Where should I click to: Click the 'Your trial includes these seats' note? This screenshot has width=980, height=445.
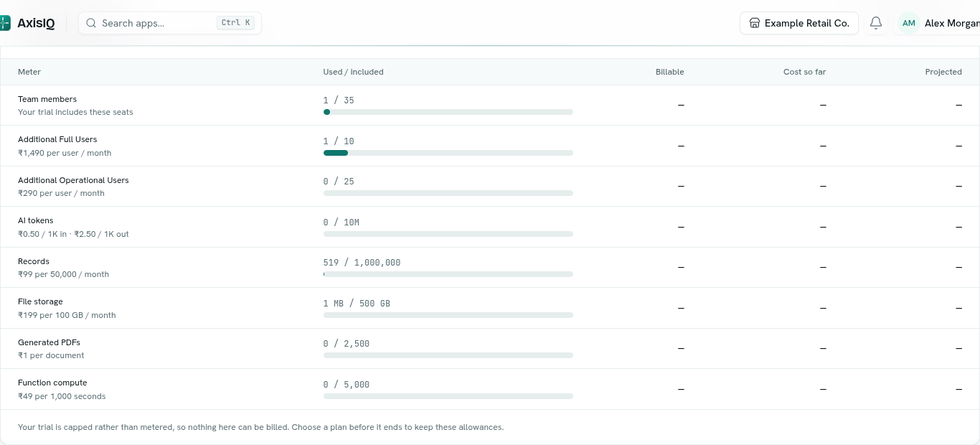tap(75, 112)
